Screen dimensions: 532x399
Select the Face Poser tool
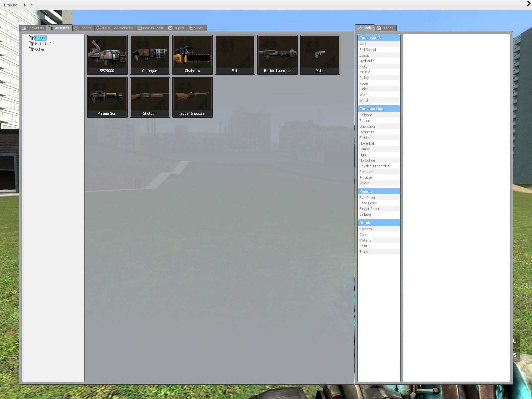(x=379, y=203)
